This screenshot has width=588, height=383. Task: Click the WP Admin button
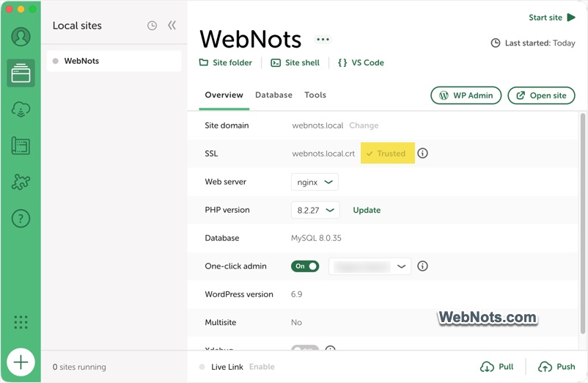point(466,95)
